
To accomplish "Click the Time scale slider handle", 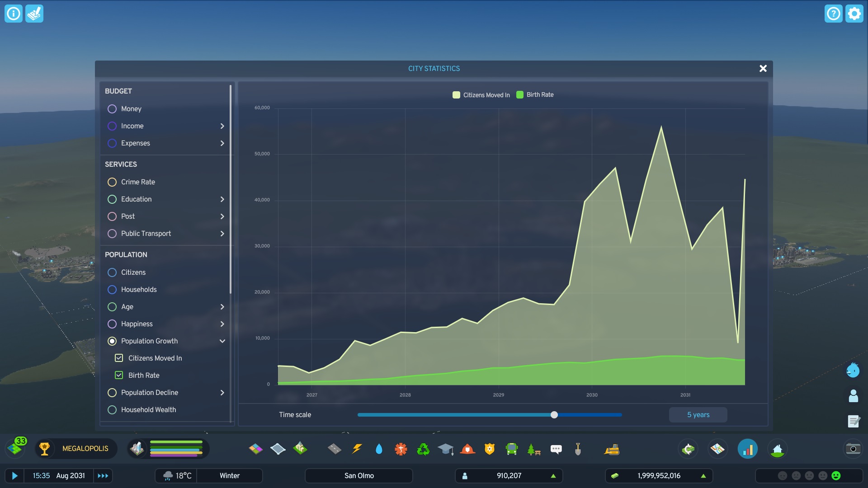I will [554, 415].
